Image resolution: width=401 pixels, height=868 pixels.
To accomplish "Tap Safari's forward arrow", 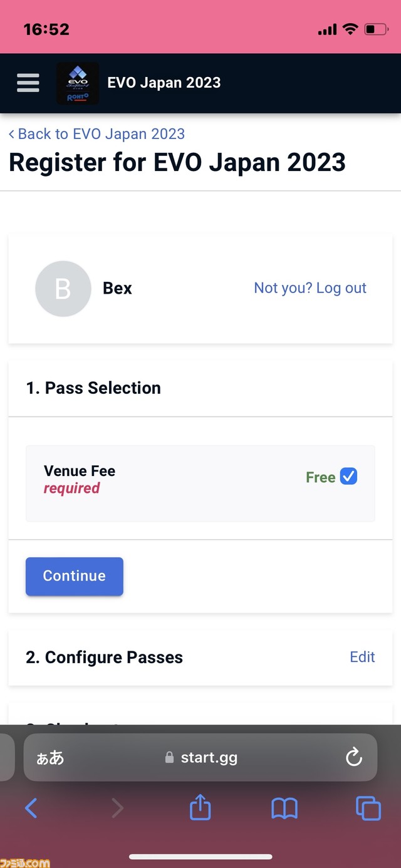I will pyautogui.click(x=117, y=809).
